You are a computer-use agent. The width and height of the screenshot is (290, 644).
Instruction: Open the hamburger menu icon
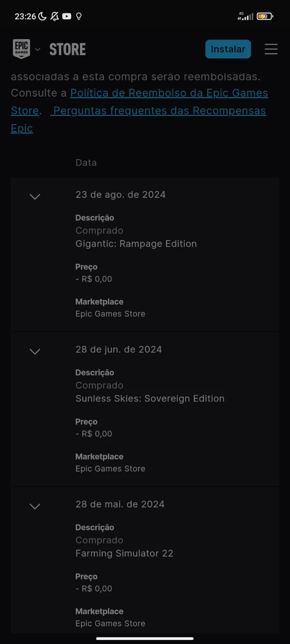[x=271, y=49]
